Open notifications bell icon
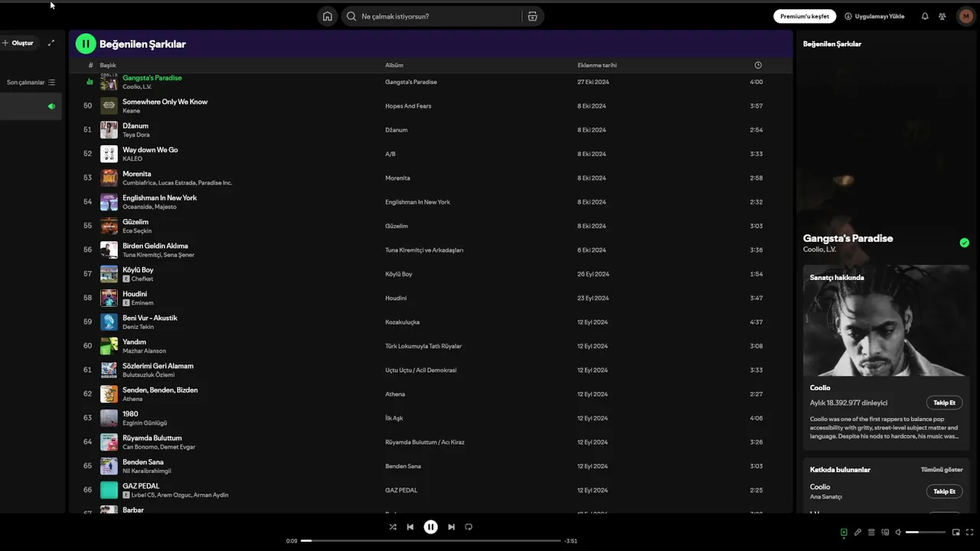Viewport: 980px width, 551px height. click(x=925, y=16)
